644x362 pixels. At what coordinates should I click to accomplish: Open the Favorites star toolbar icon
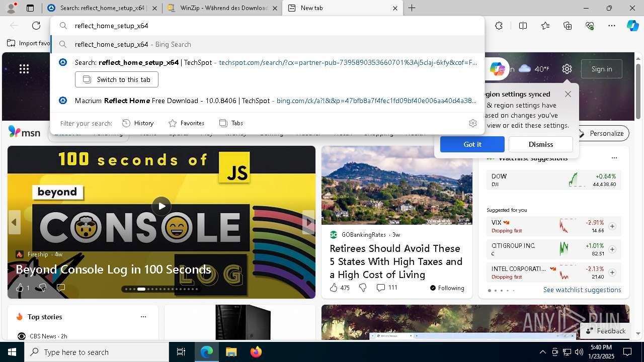point(545,26)
